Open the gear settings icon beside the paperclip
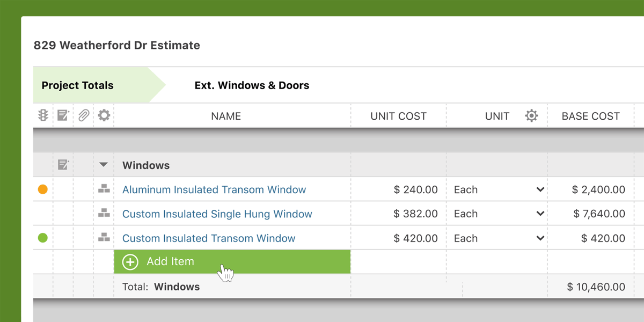 tap(104, 115)
